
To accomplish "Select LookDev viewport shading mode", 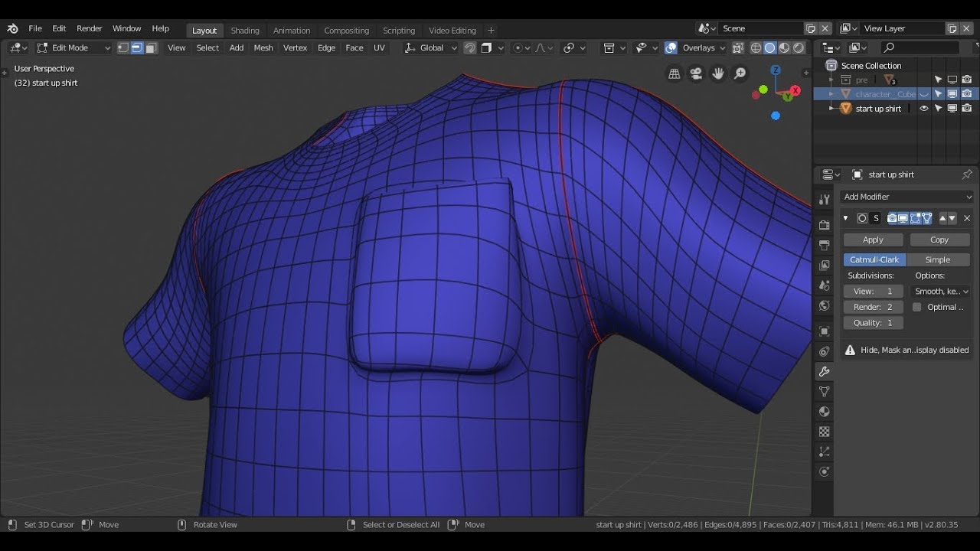I will pyautogui.click(x=784, y=47).
